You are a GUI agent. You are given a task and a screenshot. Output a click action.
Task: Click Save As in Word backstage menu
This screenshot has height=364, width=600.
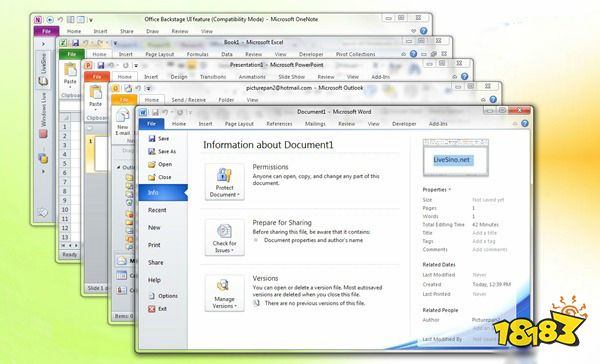click(162, 151)
